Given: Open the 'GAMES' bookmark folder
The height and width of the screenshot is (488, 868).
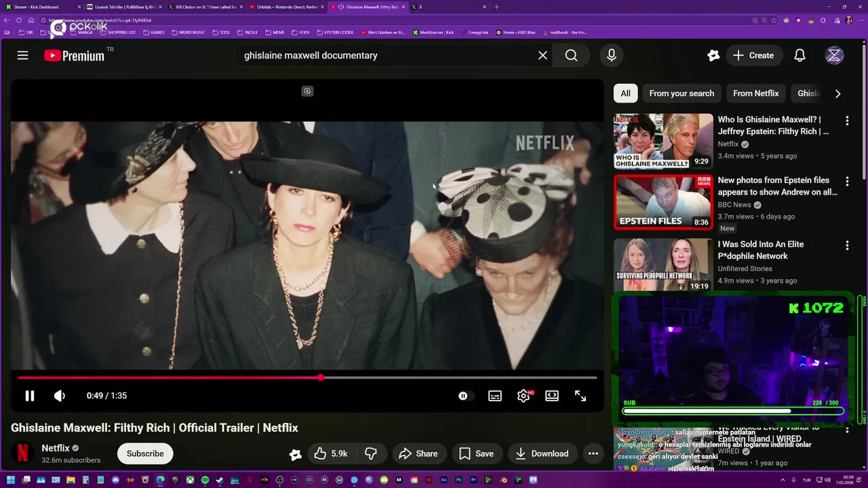Looking at the screenshot, I should (154, 32).
